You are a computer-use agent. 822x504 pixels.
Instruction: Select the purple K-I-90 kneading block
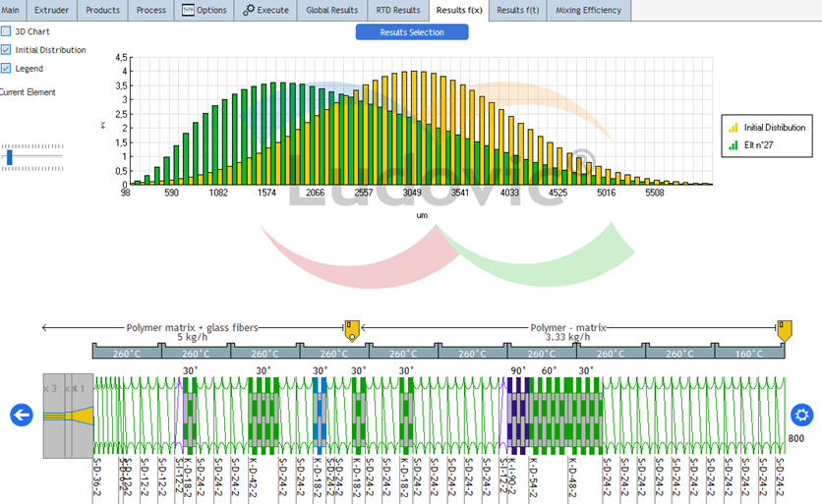pos(519,416)
